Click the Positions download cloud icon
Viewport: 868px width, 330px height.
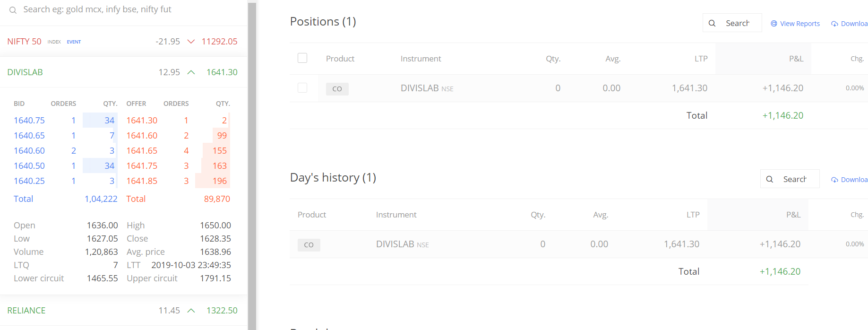pyautogui.click(x=835, y=24)
